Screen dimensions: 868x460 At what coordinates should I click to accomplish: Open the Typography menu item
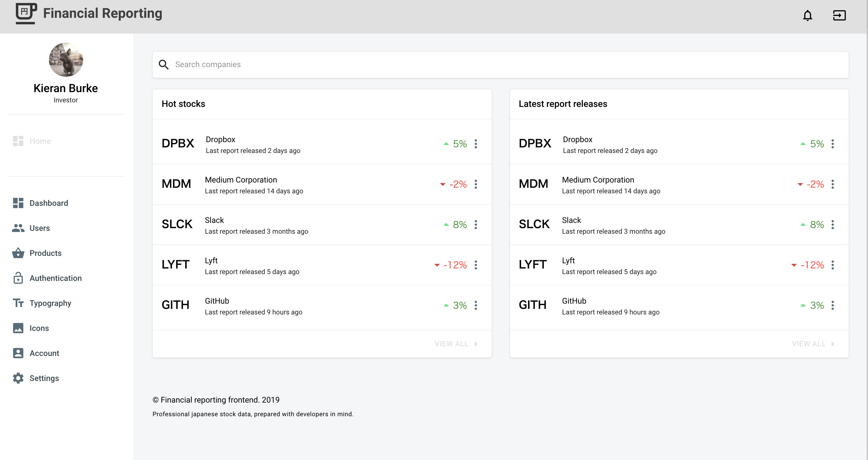(66, 303)
